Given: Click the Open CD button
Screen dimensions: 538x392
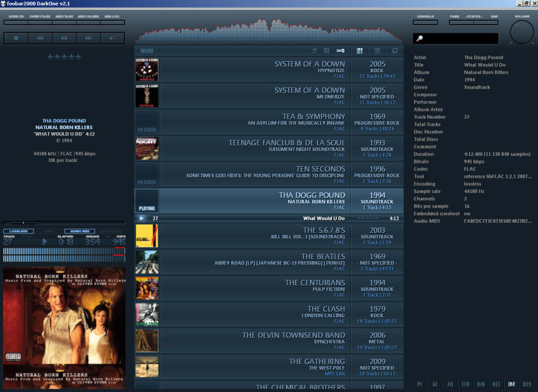Looking at the screenshot, I should (16, 22).
